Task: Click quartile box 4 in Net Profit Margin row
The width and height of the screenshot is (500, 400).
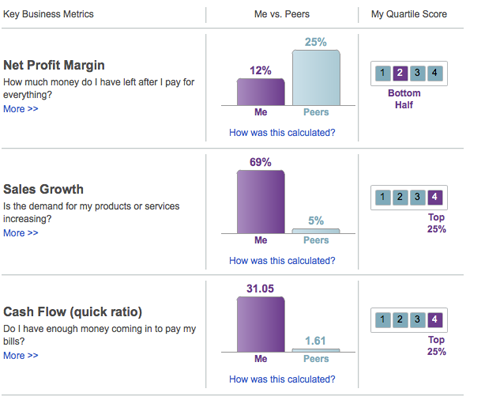Action: tap(435, 73)
